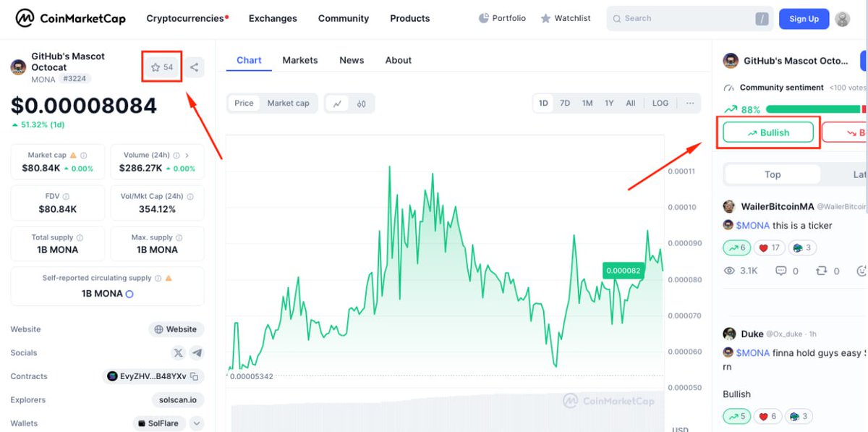Screen dimensions: 868x432
Task: Open solscan.io explorer link
Action: pos(178,400)
